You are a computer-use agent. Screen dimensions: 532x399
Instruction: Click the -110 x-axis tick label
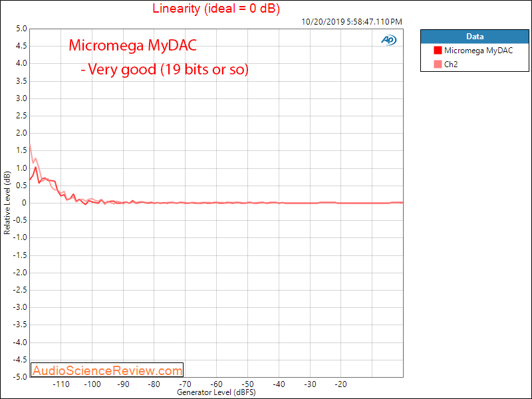point(61,384)
